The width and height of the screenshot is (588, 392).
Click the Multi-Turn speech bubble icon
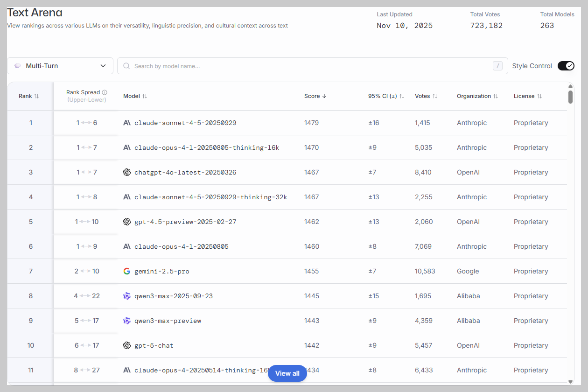[x=18, y=66]
